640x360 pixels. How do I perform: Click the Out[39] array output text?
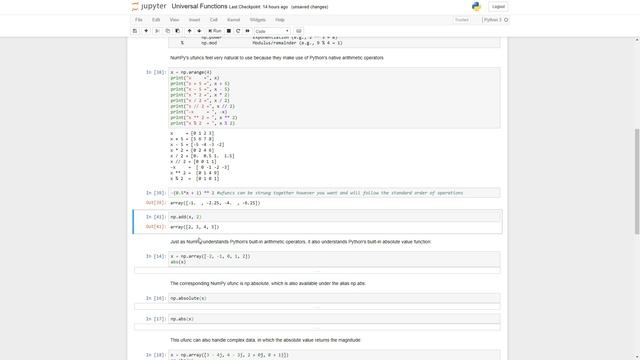215,203
